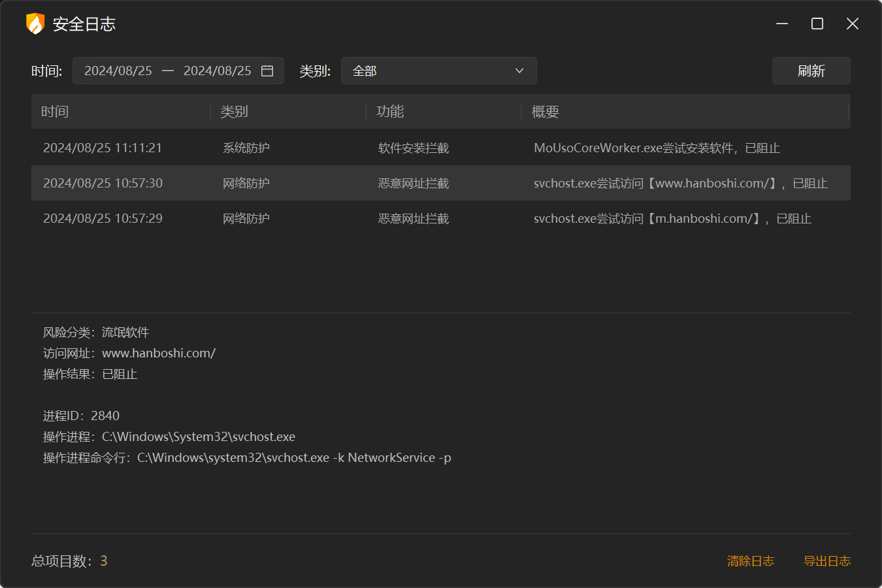Click 操作进程命令行 NetworkService line
The image size is (882, 588).
pyautogui.click(x=247, y=457)
